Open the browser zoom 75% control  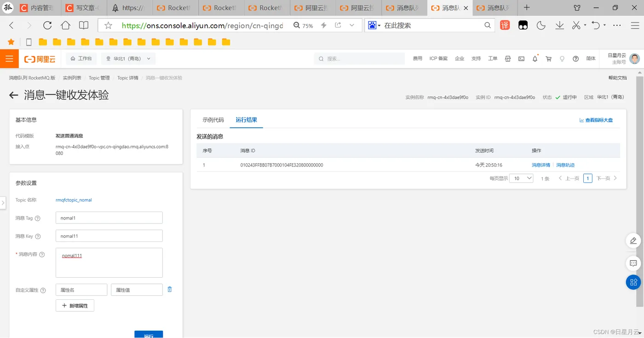click(303, 26)
